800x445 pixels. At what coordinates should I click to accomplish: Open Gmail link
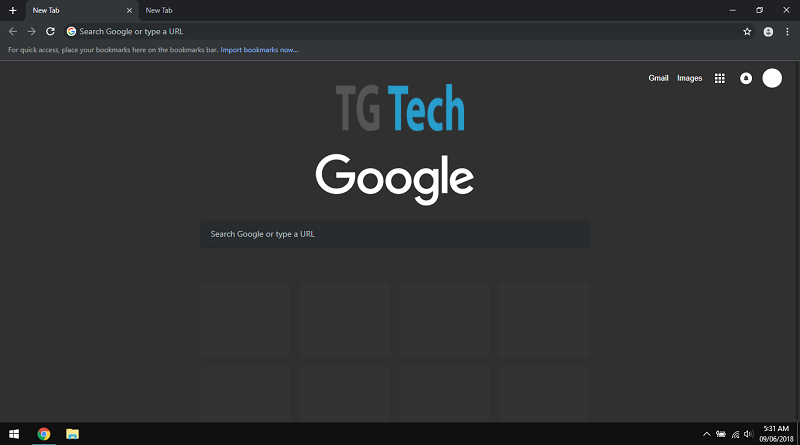click(658, 78)
